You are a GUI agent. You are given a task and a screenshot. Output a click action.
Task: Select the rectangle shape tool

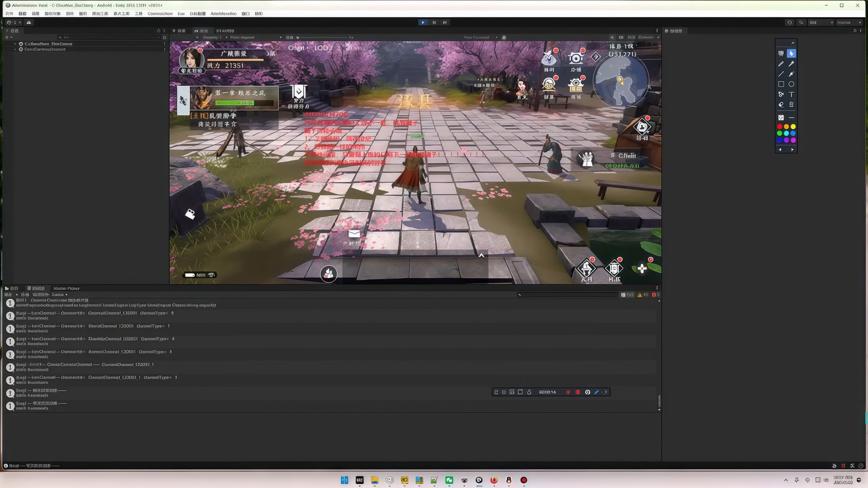coord(781,84)
